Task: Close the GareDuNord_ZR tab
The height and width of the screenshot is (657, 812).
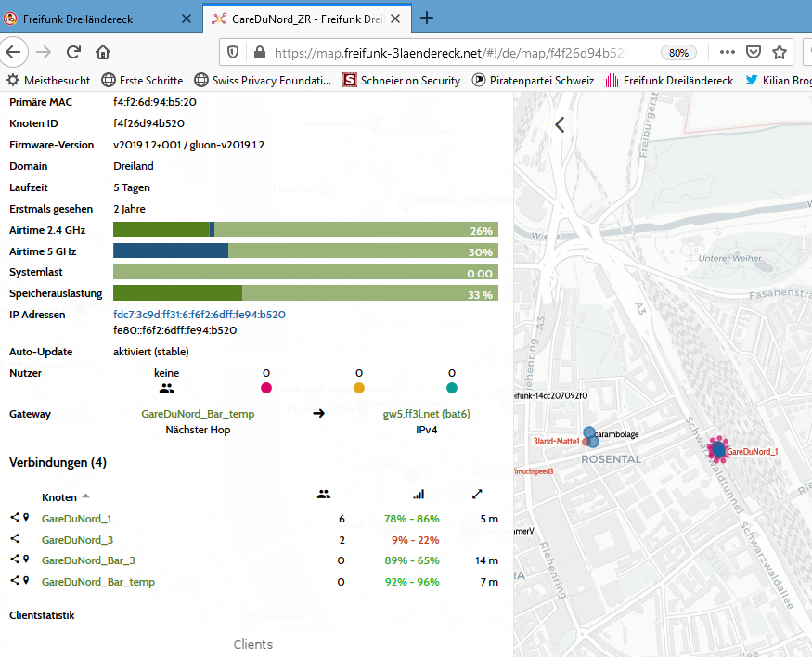Action: [x=395, y=19]
